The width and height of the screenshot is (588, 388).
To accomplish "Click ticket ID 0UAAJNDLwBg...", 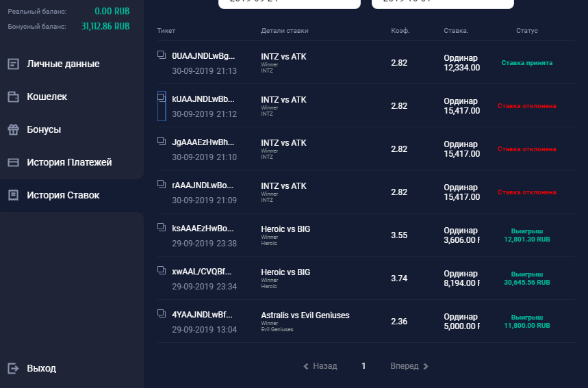I will tap(203, 56).
